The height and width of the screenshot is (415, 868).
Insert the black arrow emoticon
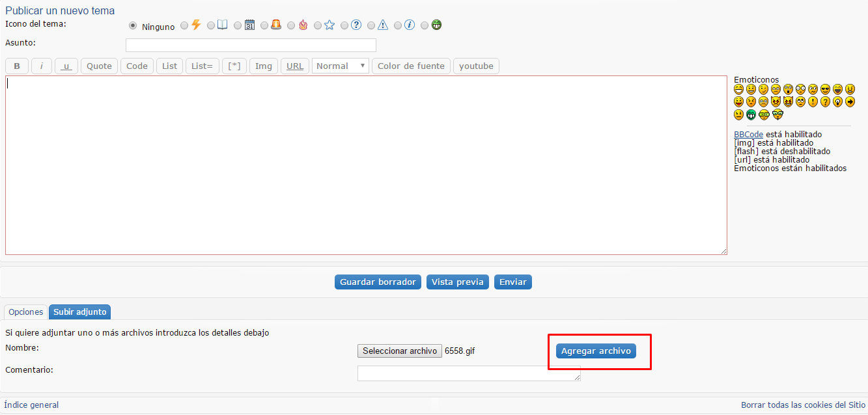[x=850, y=102]
